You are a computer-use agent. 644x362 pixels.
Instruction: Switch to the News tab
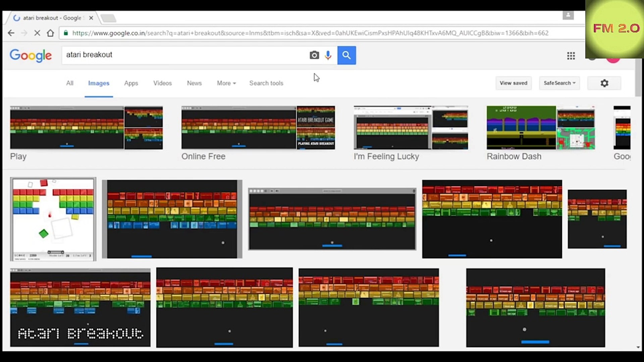[x=194, y=83]
